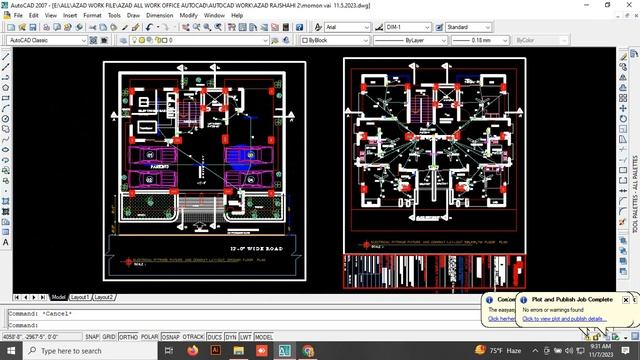640x360 pixels.
Task: Click the Copy icon in Standard toolbar
Action: coord(103,27)
